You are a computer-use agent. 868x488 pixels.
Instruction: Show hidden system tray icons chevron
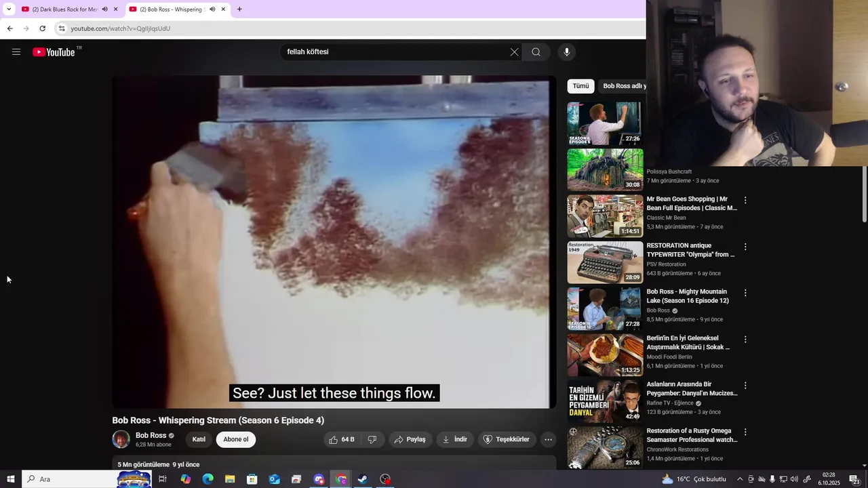[739, 479]
